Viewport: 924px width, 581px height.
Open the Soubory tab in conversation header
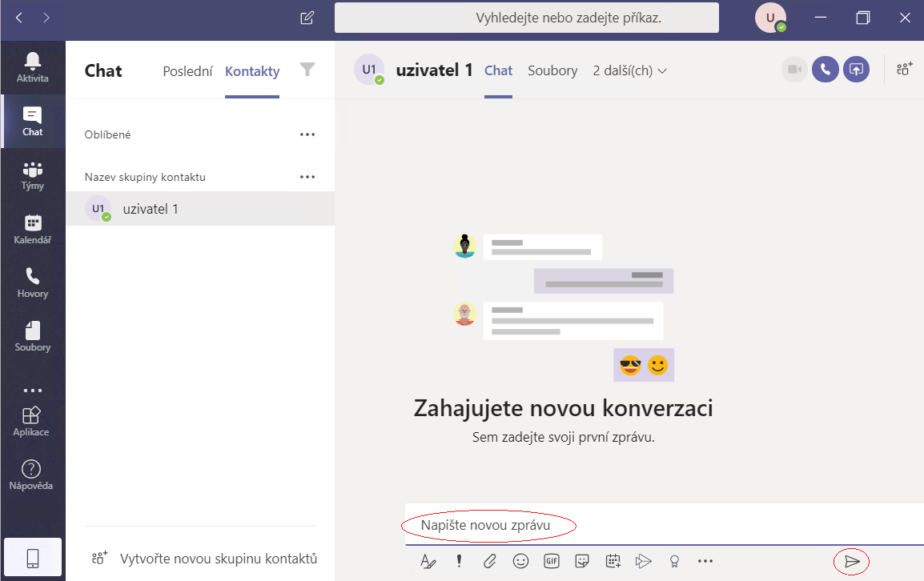coord(552,70)
